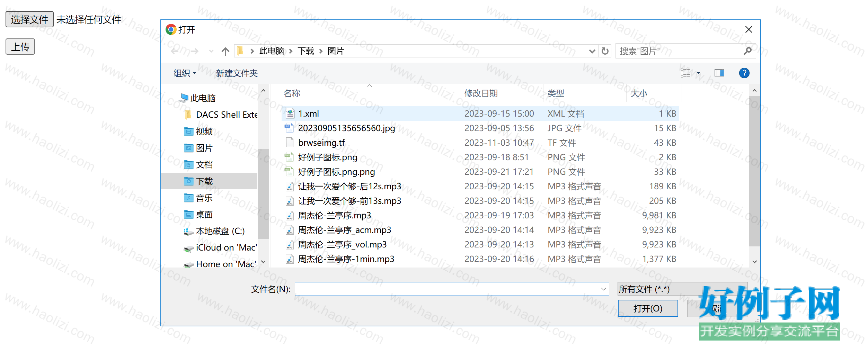Image resolution: width=868 pixels, height=344 pixels.
Task: Select 此电脑 in the navigation tree
Action: point(203,98)
